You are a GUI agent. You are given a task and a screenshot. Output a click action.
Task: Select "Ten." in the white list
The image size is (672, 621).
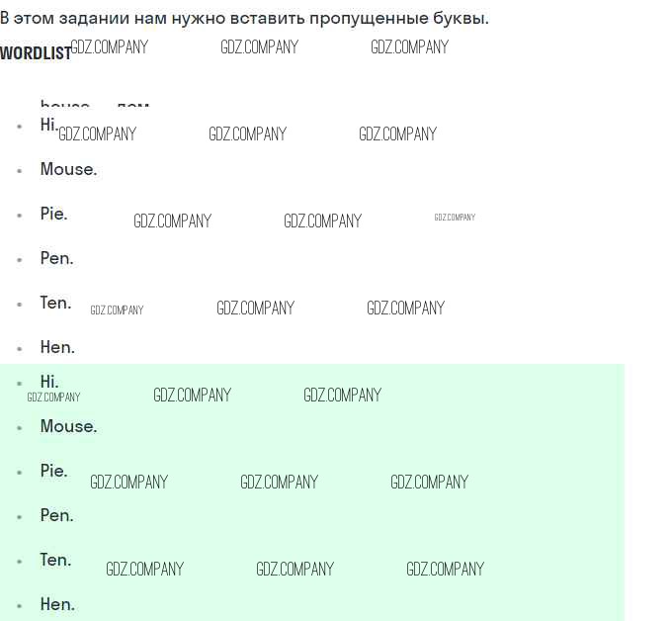(x=55, y=303)
